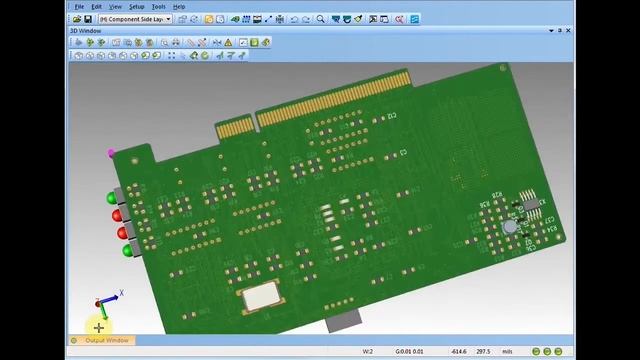This screenshot has height=360, width=640.
Task: Click the last icon of 3D toolbar top row
Action: pyautogui.click(x=266, y=42)
